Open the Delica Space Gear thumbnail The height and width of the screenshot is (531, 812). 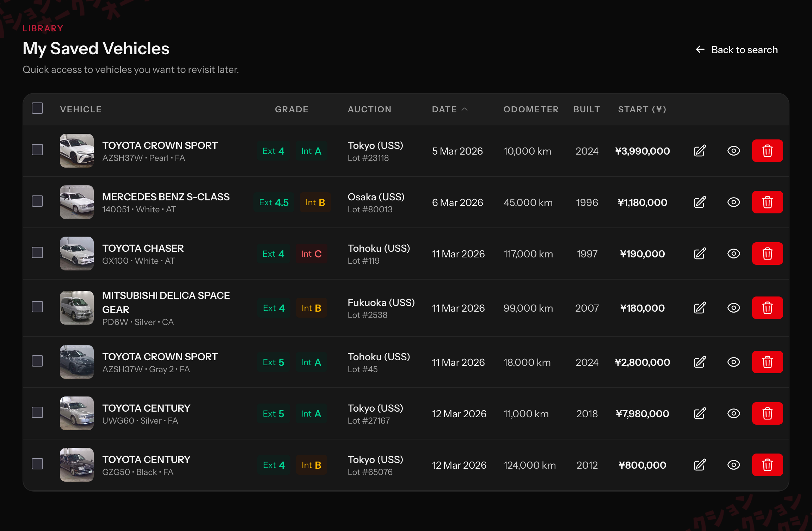click(x=77, y=308)
